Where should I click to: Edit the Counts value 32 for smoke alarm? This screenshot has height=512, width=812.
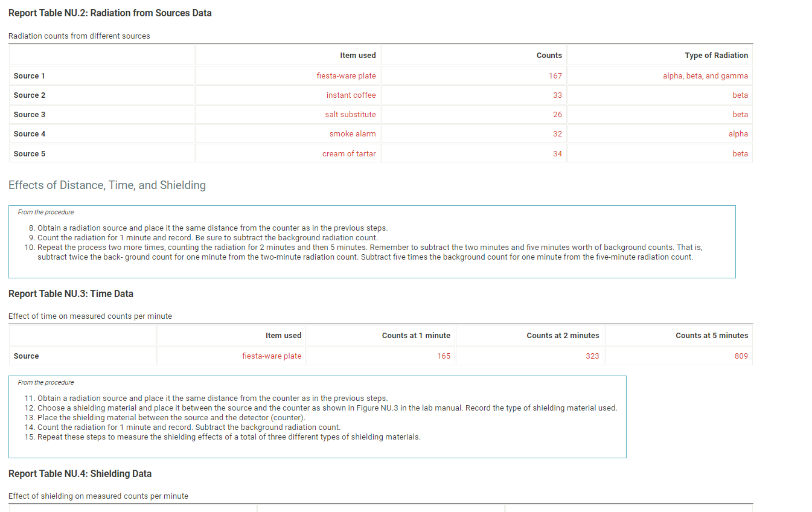pyautogui.click(x=557, y=133)
